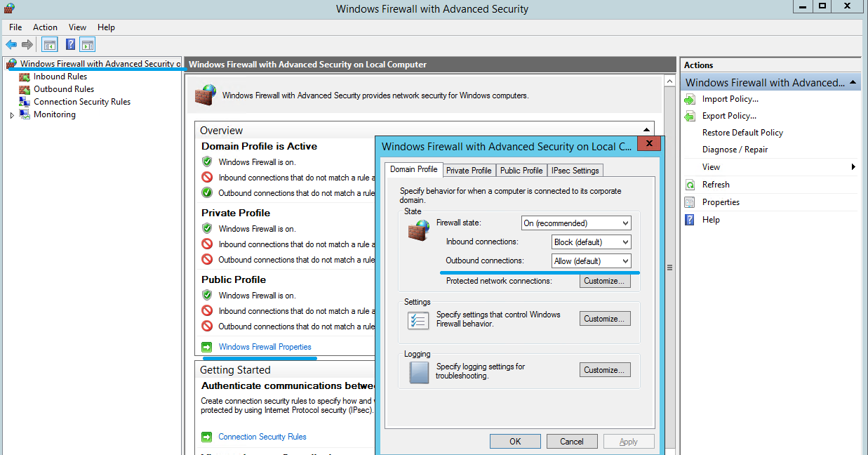Select Connection Security Rules tree node

pos(82,102)
